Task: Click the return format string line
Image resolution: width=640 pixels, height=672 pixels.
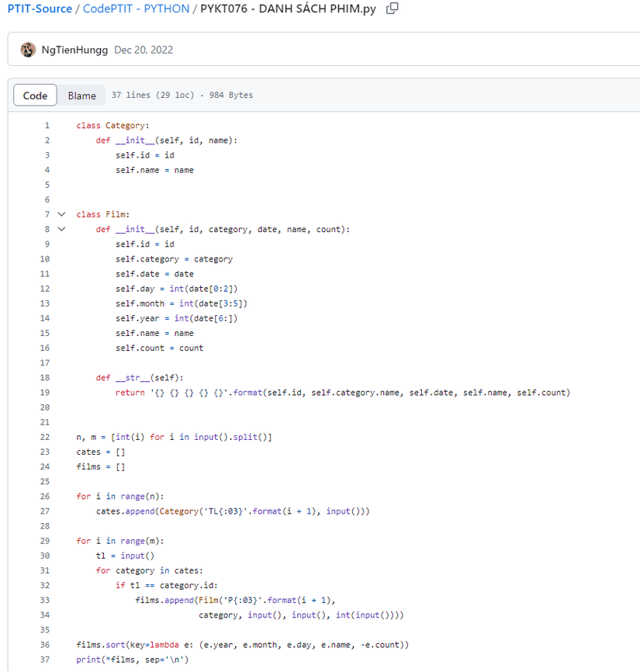Action: (x=343, y=393)
